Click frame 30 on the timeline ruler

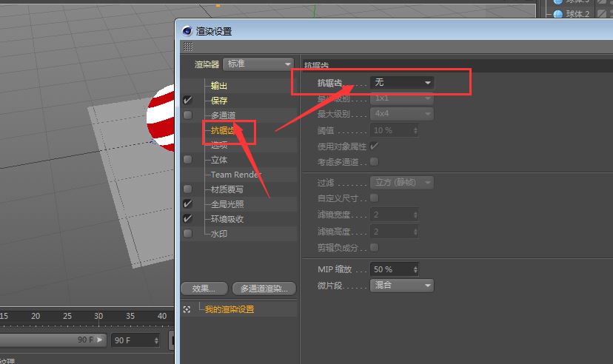coord(98,316)
